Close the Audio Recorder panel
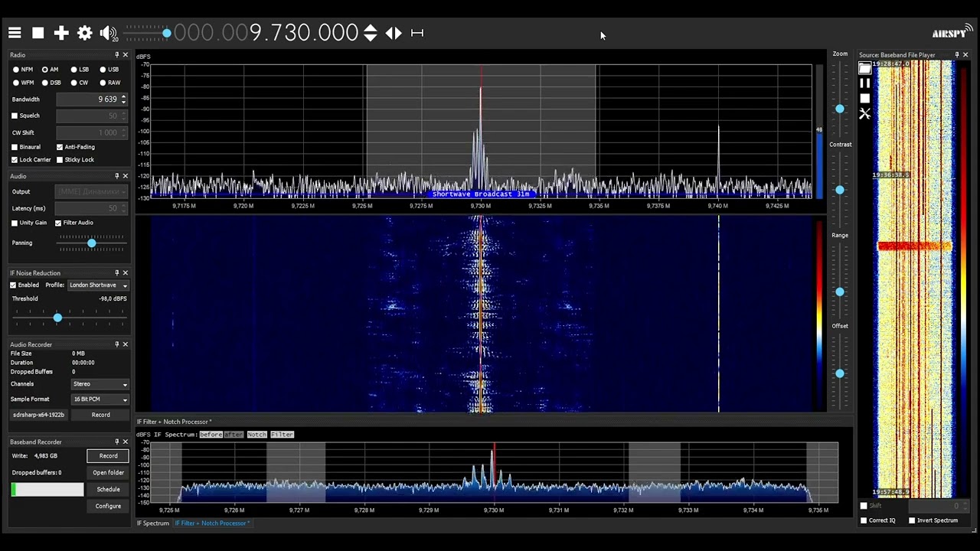Viewport: 980px width, 551px height. 126,344
